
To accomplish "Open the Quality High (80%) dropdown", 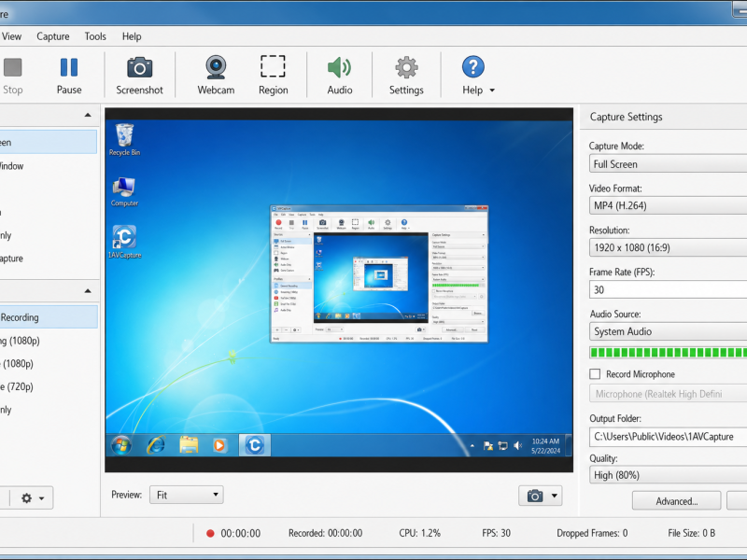I will point(668,475).
